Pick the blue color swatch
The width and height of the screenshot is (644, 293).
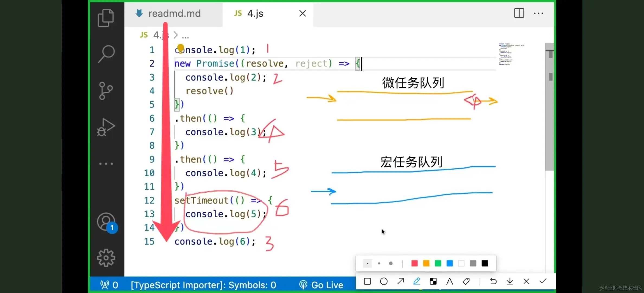(450, 263)
